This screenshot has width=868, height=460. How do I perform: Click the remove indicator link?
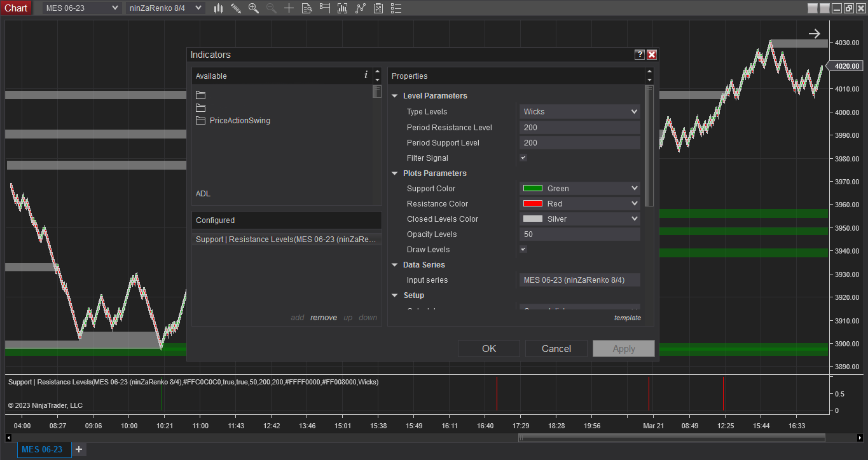pos(324,318)
